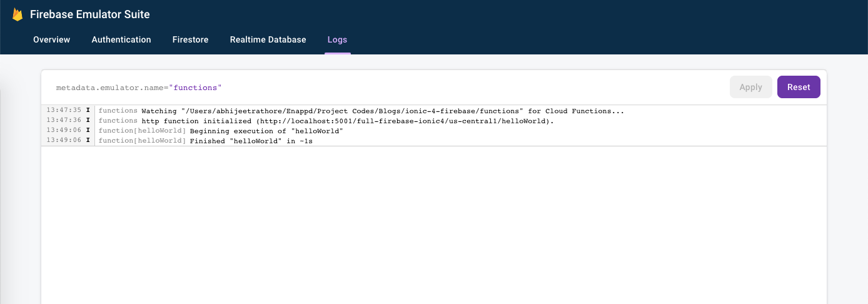This screenshot has height=304, width=868.
Task: Click the function[helloWorld] label on Beginning row
Action: point(143,131)
